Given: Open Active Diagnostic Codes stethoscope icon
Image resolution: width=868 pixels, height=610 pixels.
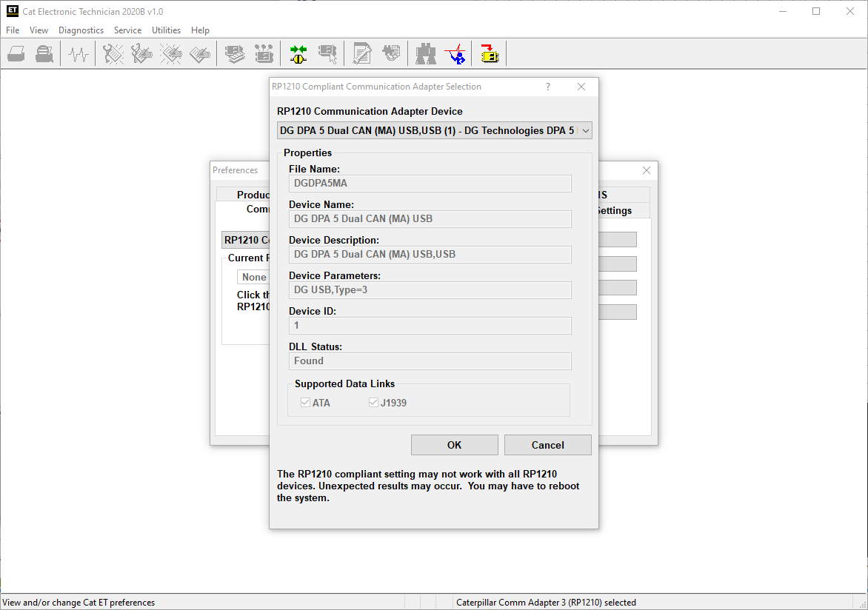Looking at the screenshot, I should click(113, 54).
